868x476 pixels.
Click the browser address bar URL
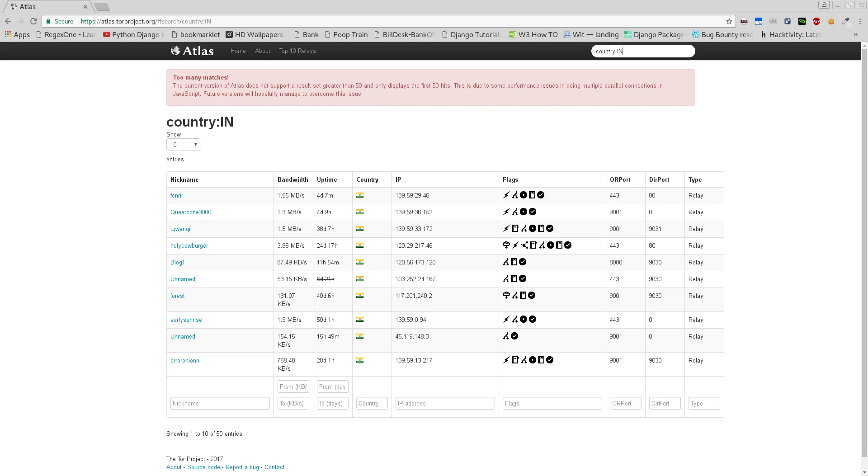coord(146,21)
